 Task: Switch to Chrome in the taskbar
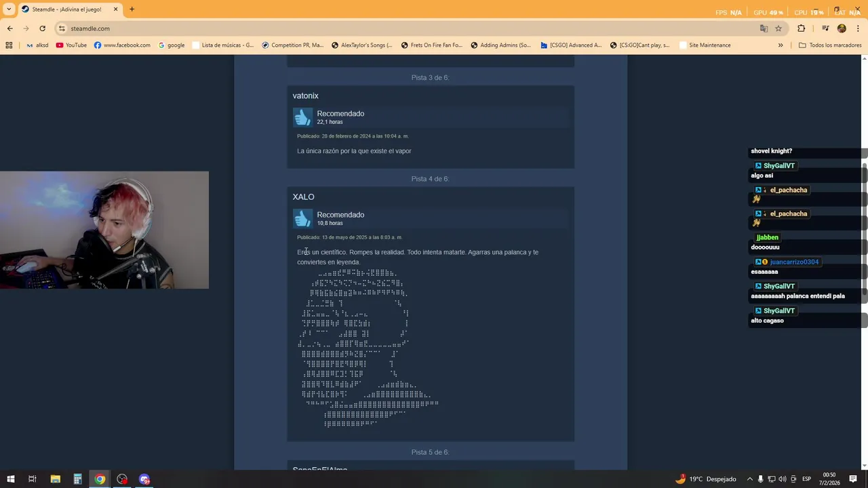click(x=100, y=479)
